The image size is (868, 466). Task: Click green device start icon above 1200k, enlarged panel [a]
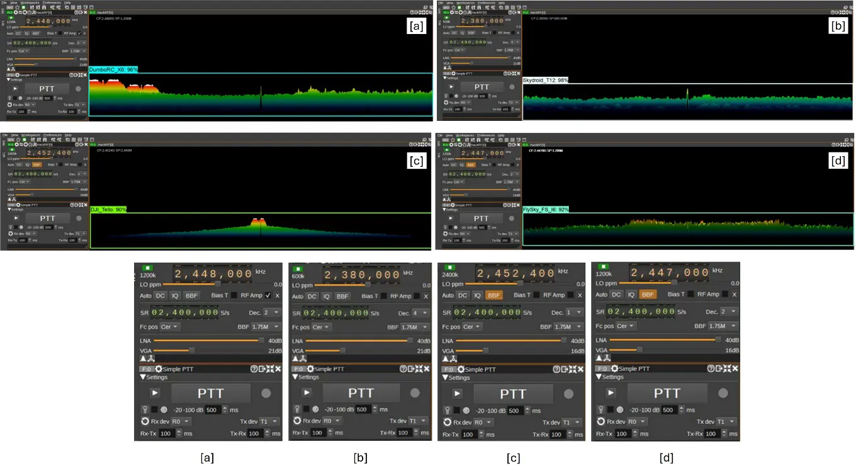[x=148, y=268]
